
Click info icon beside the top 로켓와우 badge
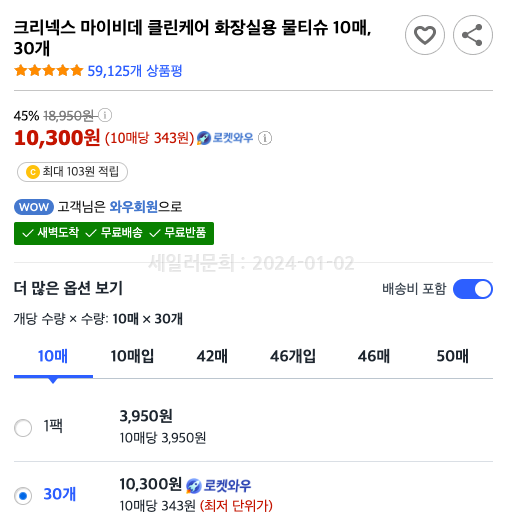pyautogui.click(x=265, y=138)
